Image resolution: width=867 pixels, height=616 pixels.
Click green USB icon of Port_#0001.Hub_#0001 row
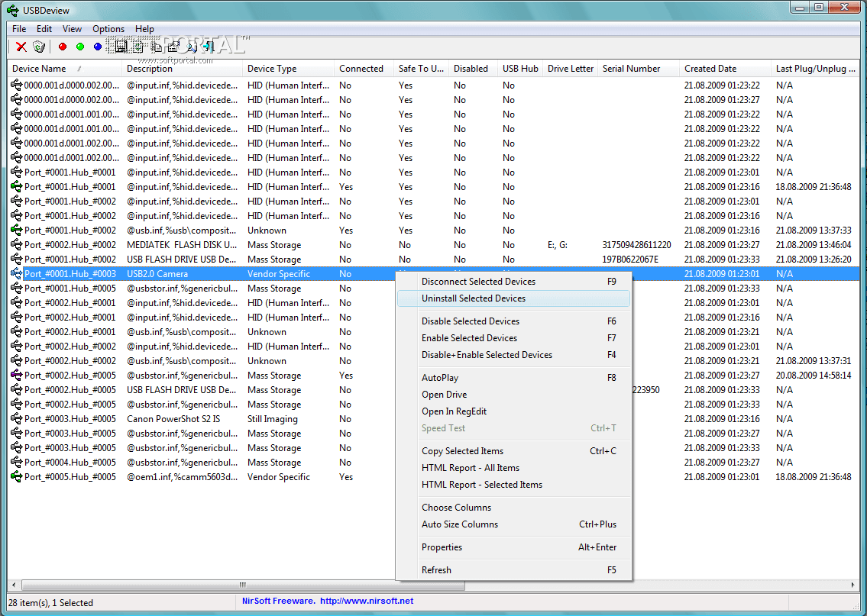[17, 187]
